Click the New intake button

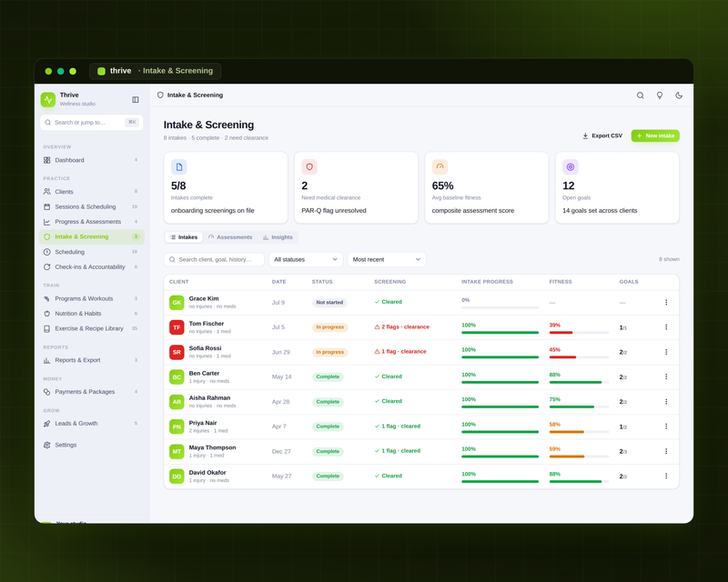tap(655, 135)
